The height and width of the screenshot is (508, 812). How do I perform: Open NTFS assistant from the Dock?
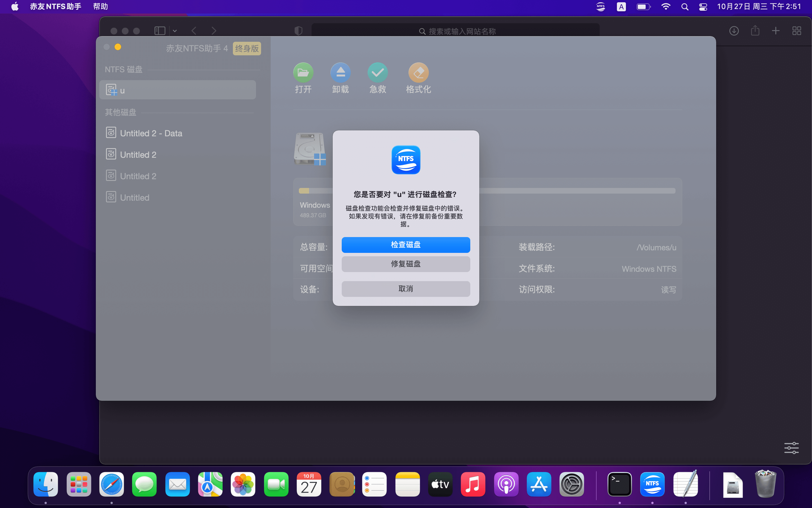(652, 484)
